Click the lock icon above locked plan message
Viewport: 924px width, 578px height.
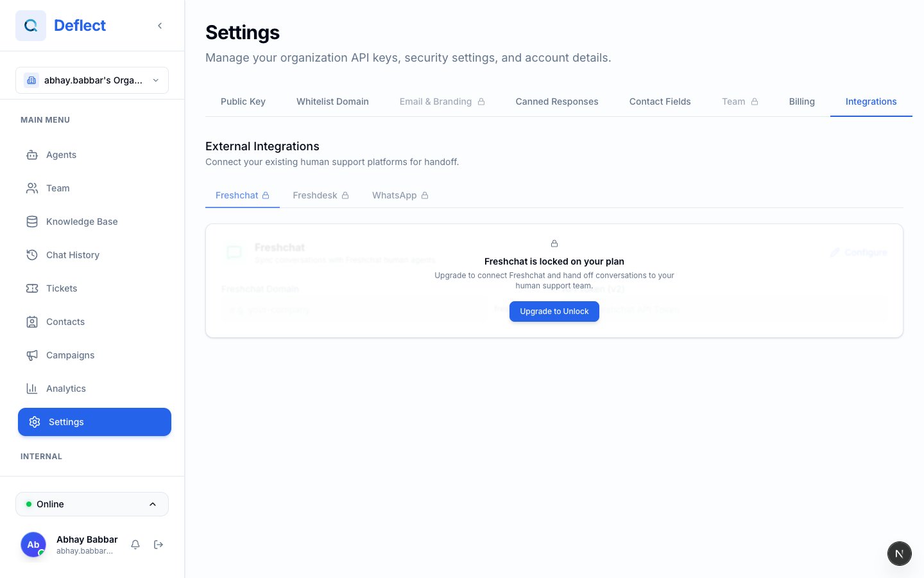[554, 243]
